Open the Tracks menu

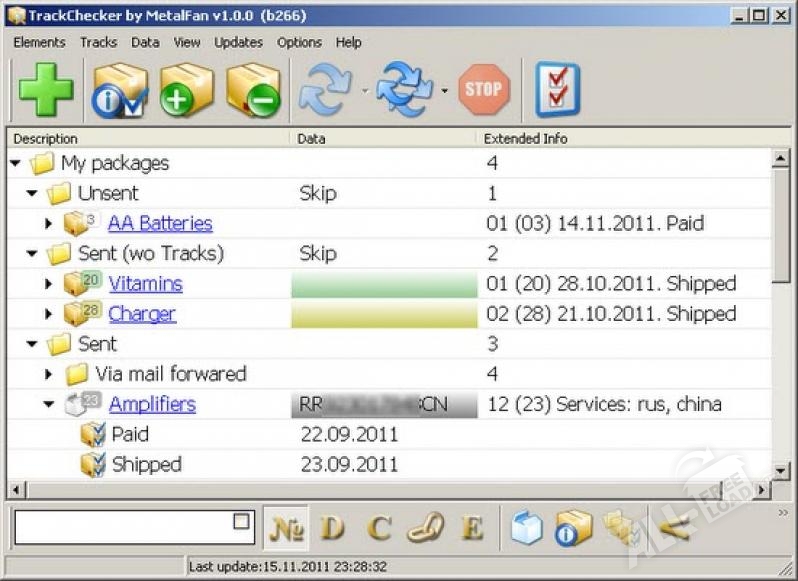pos(98,42)
